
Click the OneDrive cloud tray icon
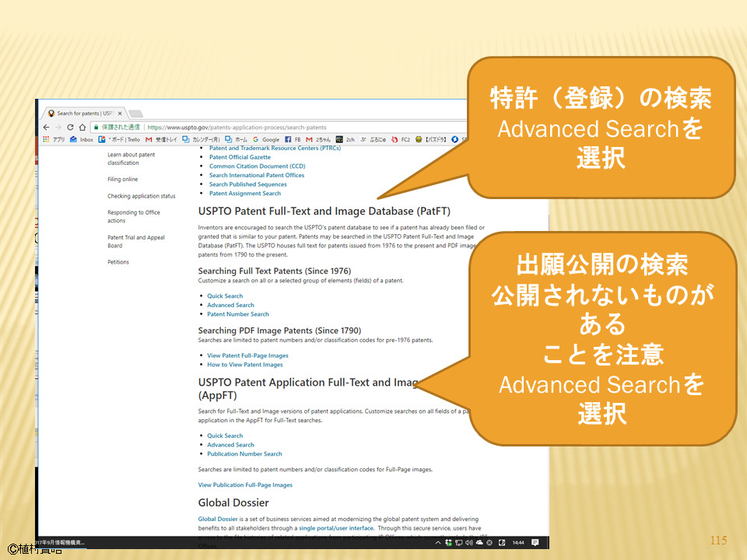[479, 542]
